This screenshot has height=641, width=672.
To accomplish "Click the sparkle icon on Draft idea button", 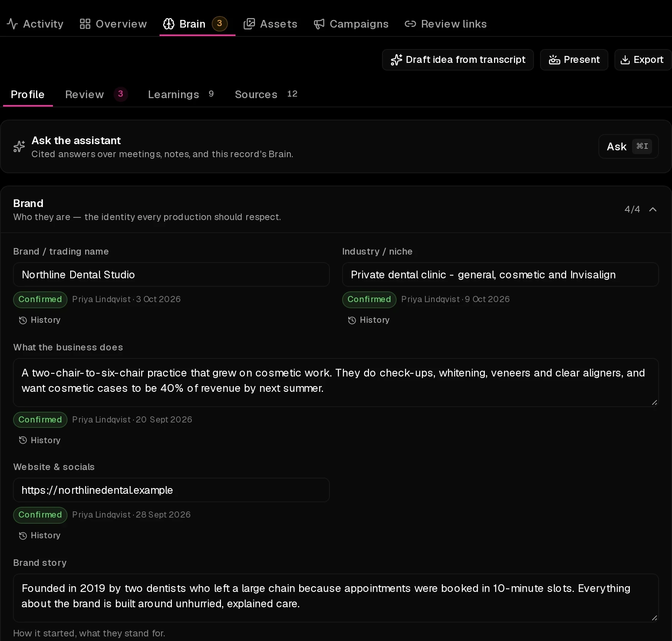I will [x=396, y=60].
